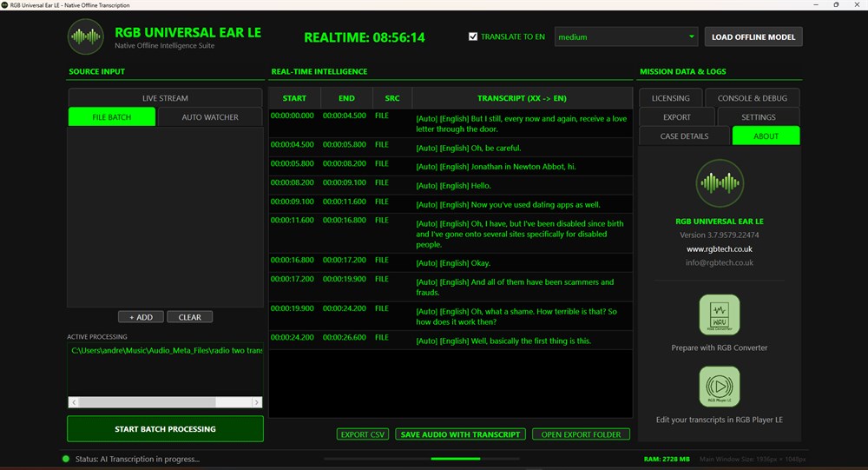Click the scrollbar left arrow in Active Processing
The height and width of the screenshot is (470, 868).
pos(74,402)
